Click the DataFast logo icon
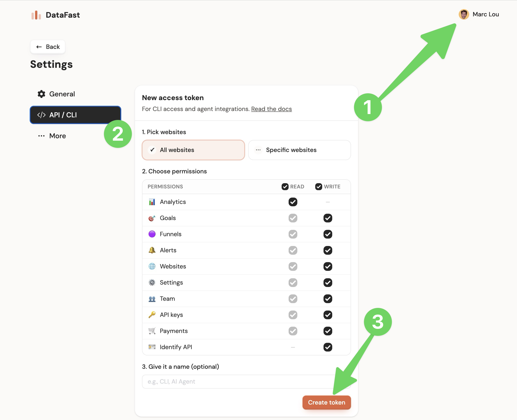The height and width of the screenshot is (420, 517). click(x=36, y=15)
